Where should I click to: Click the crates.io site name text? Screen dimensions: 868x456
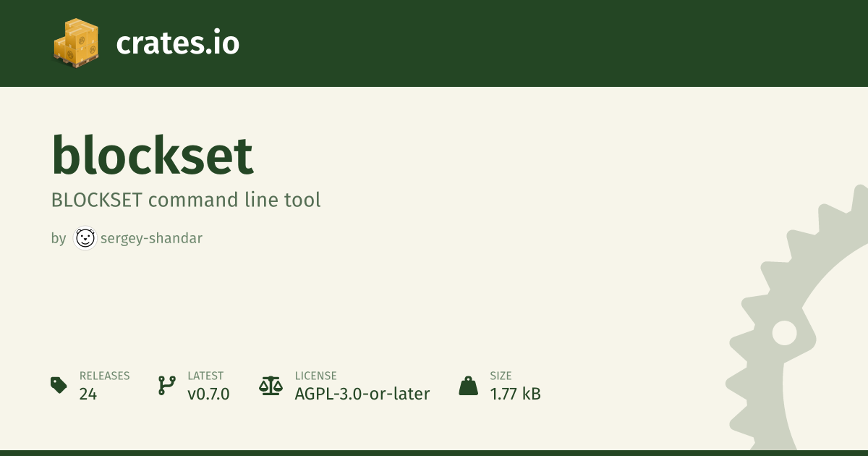(x=177, y=43)
